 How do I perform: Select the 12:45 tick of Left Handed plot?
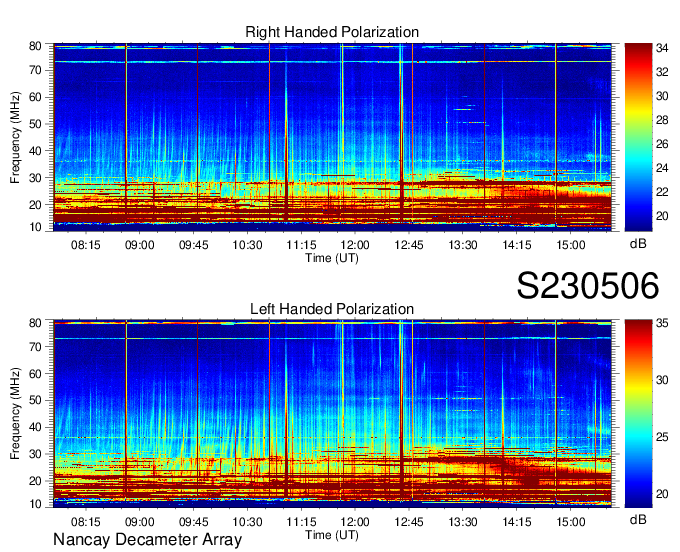pos(409,522)
